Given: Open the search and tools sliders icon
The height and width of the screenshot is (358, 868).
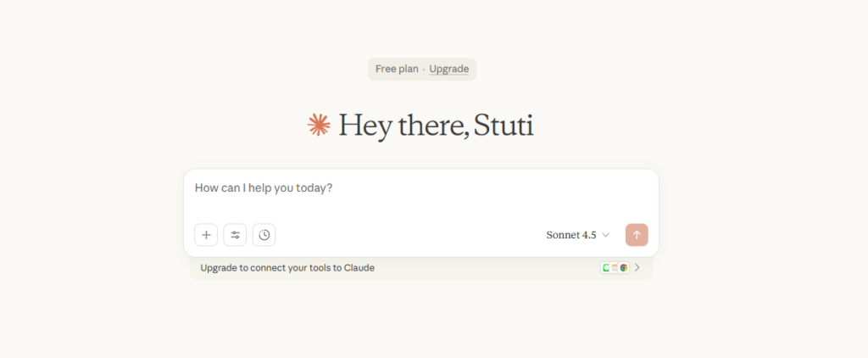Looking at the screenshot, I should (x=235, y=235).
